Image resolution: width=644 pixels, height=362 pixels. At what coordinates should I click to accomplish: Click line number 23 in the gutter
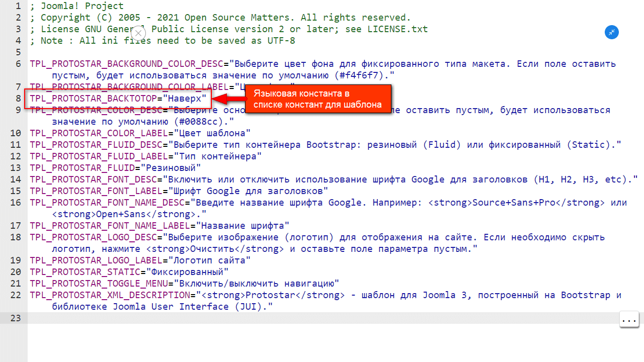[x=16, y=318]
